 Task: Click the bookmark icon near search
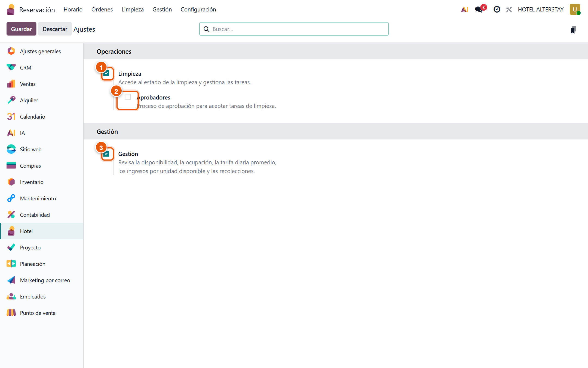point(573,30)
